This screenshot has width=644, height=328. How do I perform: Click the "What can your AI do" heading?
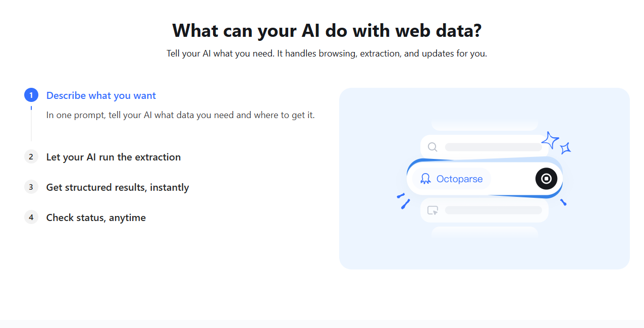pos(327,30)
